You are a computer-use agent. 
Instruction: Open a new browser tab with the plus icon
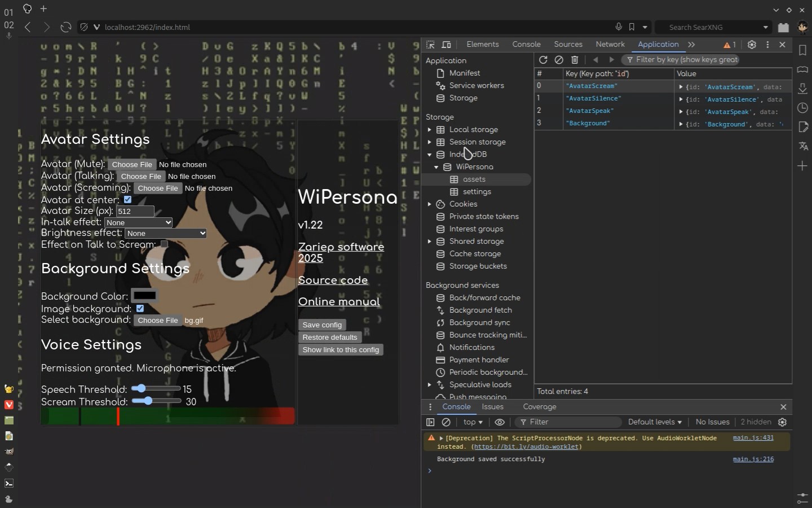[43, 9]
